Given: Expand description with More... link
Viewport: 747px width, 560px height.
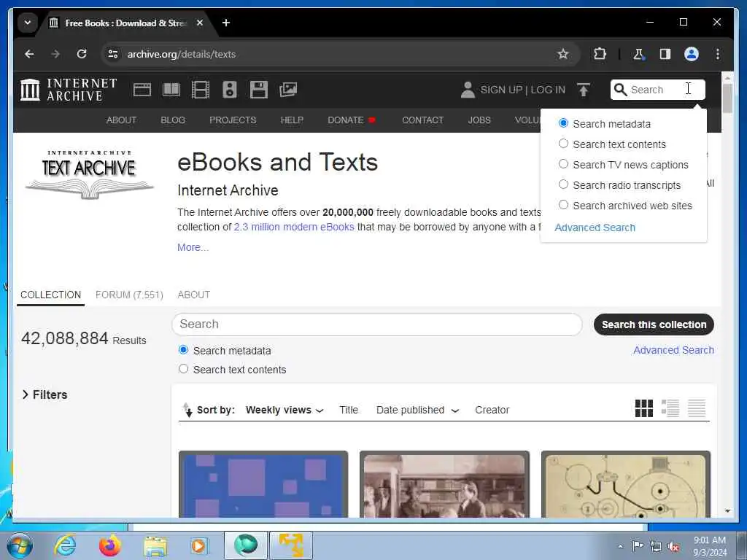Looking at the screenshot, I should (x=193, y=247).
